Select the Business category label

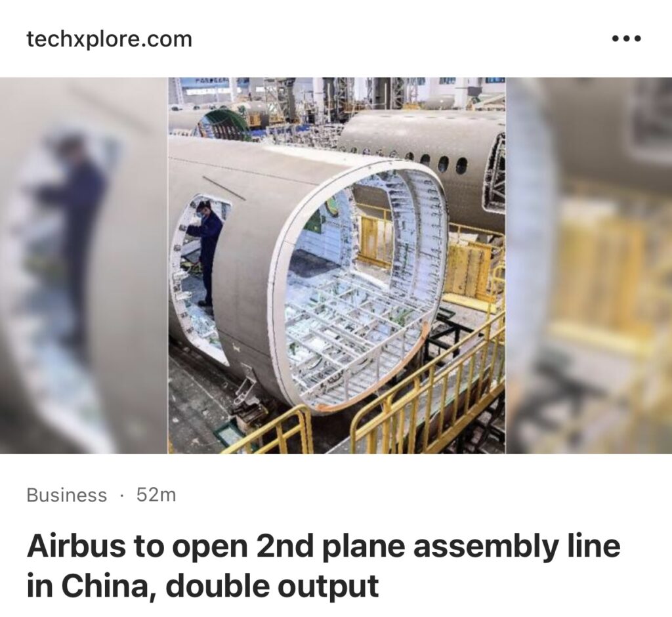(66, 495)
